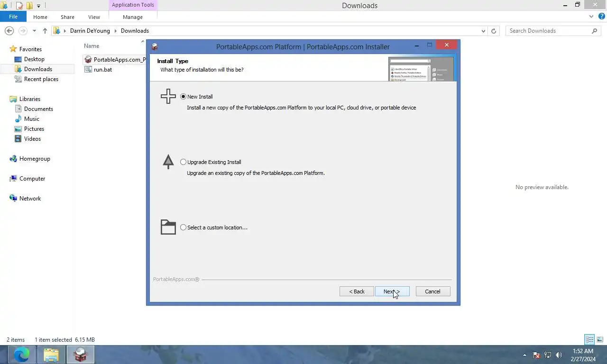Open the Videos library

(32, 139)
